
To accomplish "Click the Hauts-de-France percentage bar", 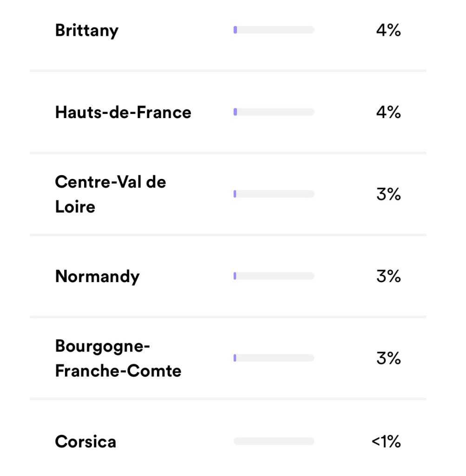I will pos(274,112).
